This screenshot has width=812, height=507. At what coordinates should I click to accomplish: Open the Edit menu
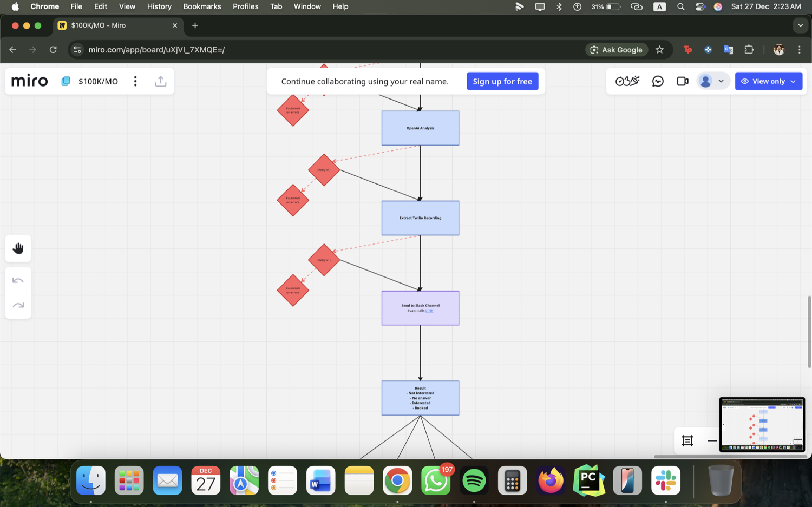(x=100, y=6)
